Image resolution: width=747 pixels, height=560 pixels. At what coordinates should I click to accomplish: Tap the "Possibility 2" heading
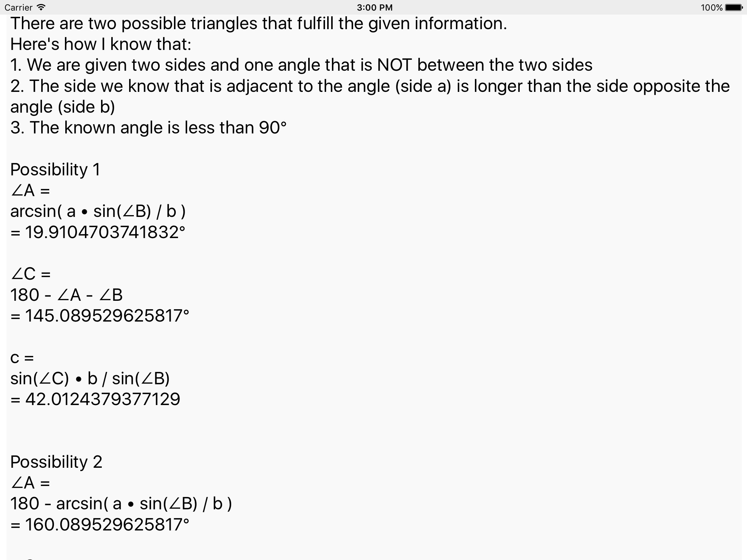(x=56, y=462)
